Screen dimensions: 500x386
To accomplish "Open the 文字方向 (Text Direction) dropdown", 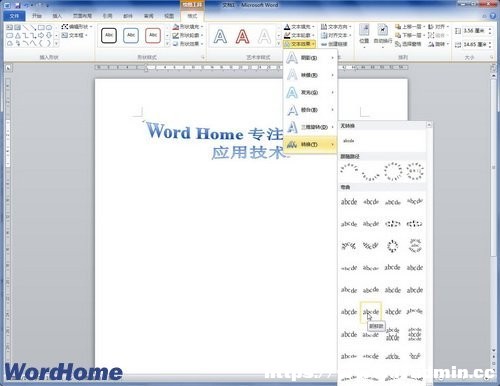I will pyautogui.click(x=336, y=27).
